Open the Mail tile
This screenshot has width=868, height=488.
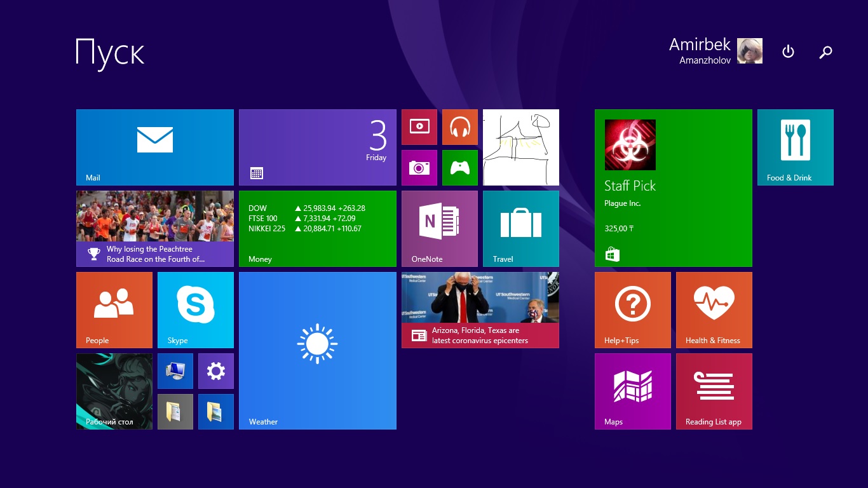155,147
